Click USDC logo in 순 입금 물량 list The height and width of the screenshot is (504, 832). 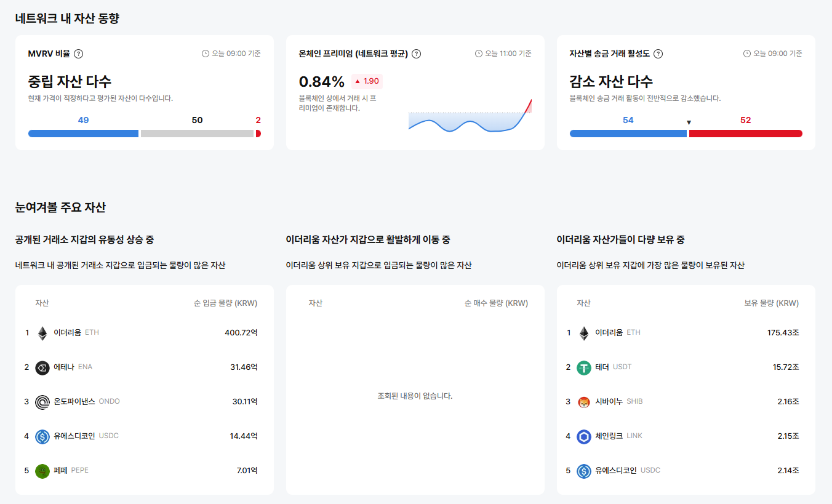tap(42, 436)
